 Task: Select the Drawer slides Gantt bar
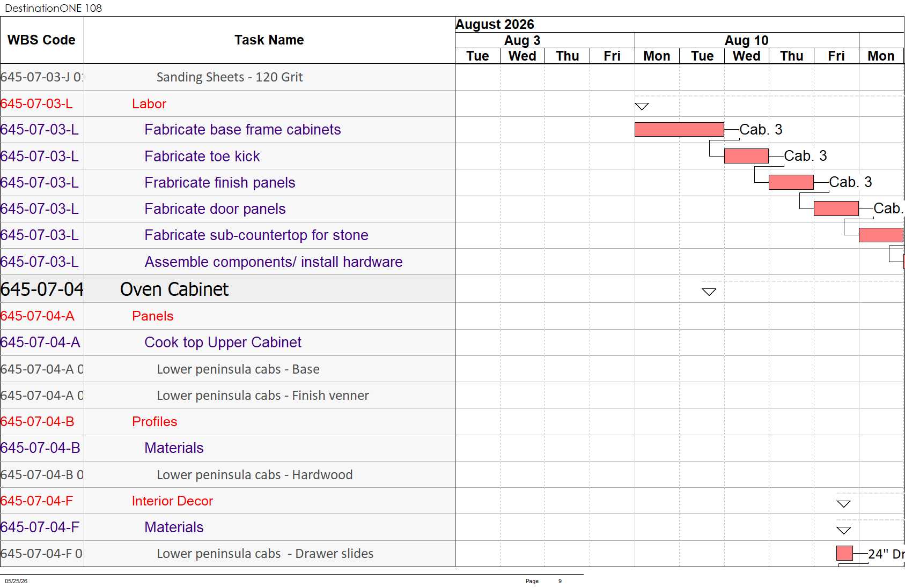click(844, 553)
